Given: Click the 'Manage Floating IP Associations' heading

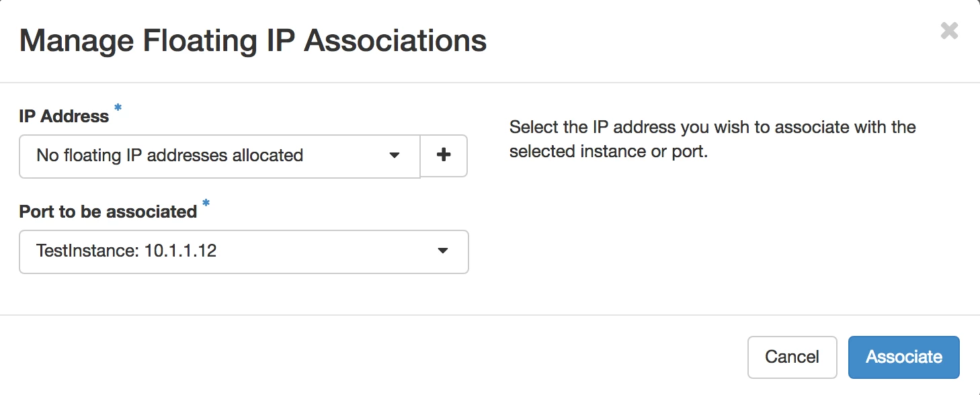Looking at the screenshot, I should pos(253,41).
